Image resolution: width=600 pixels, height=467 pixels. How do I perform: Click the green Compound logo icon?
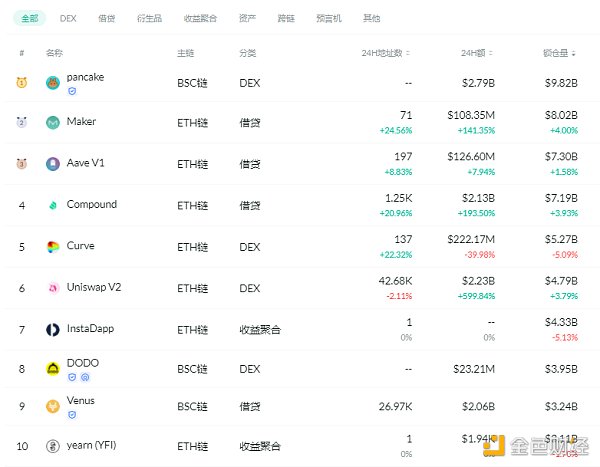coord(52,205)
